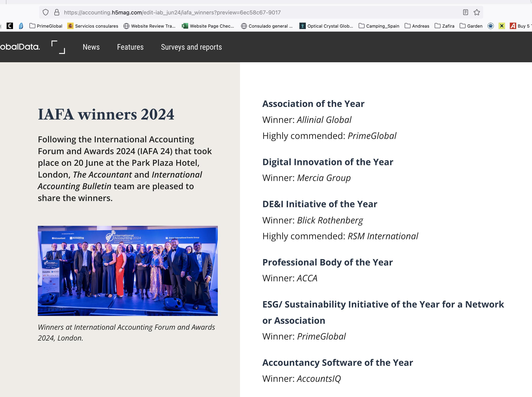532x397 pixels.
Task: Open the blue feather bookmark icon
Action: point(21,26)
